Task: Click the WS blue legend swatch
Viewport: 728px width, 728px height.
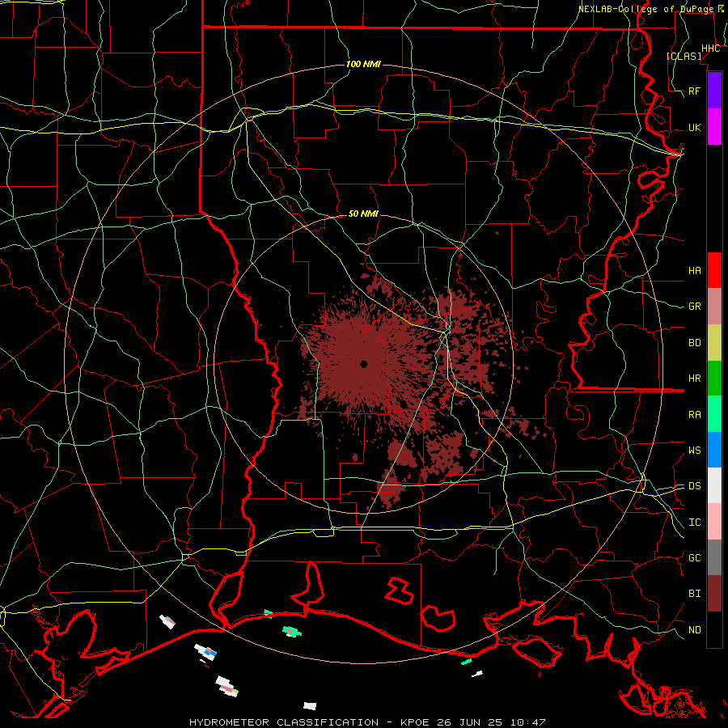Action: coord(714,450)
